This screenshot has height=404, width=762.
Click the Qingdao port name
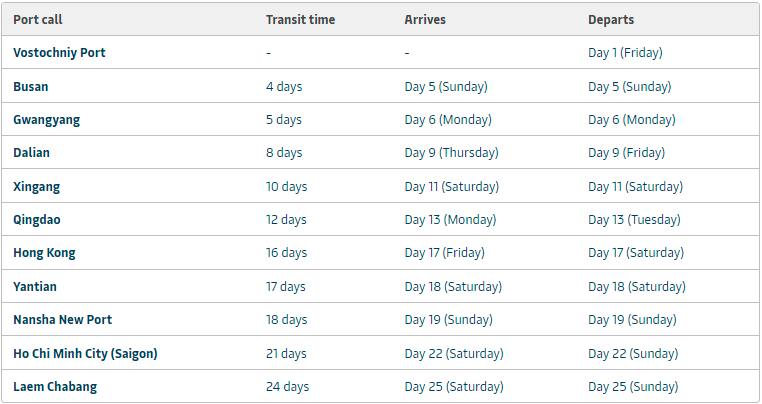pos(37,220)
